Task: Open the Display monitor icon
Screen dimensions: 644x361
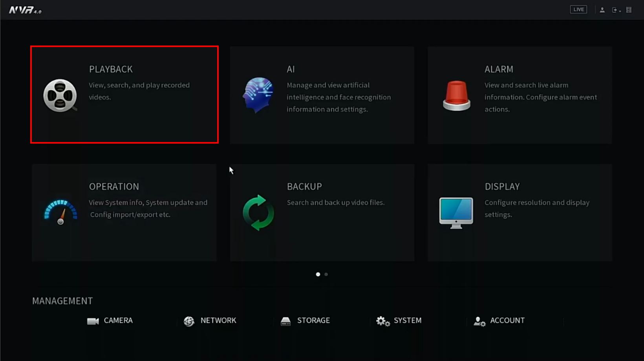Action: (x=456, y=213)
